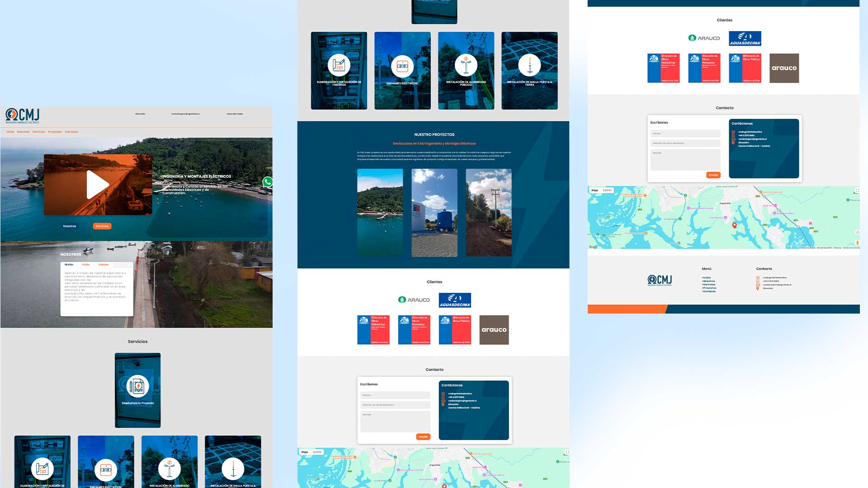Open the Diseñamos tu Proyecto service icon

click(x=137, y=386)
